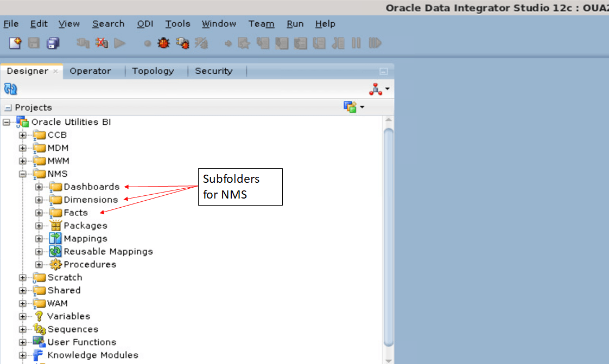Click the green Run arrow icon
This screenshot has width=609, height=364.
[120, 43]
